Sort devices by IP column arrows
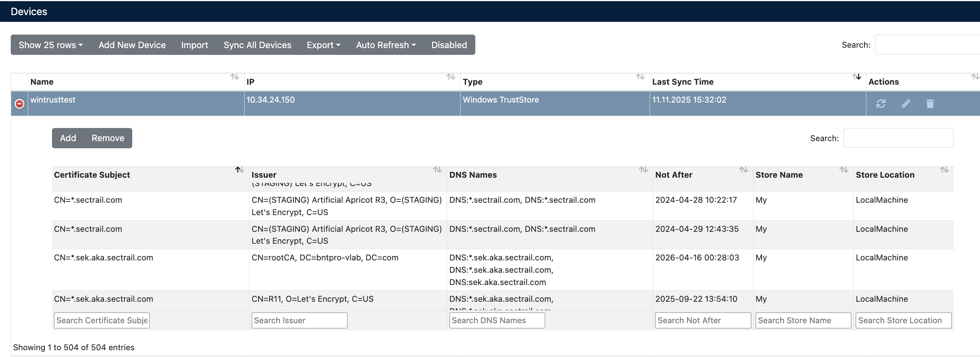 coord(450,77)
